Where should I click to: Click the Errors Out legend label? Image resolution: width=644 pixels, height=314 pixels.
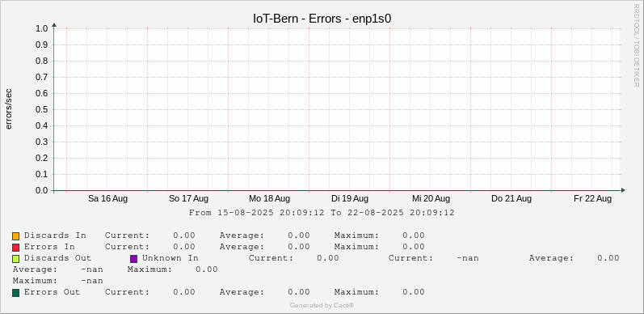(x=53, y=292)
